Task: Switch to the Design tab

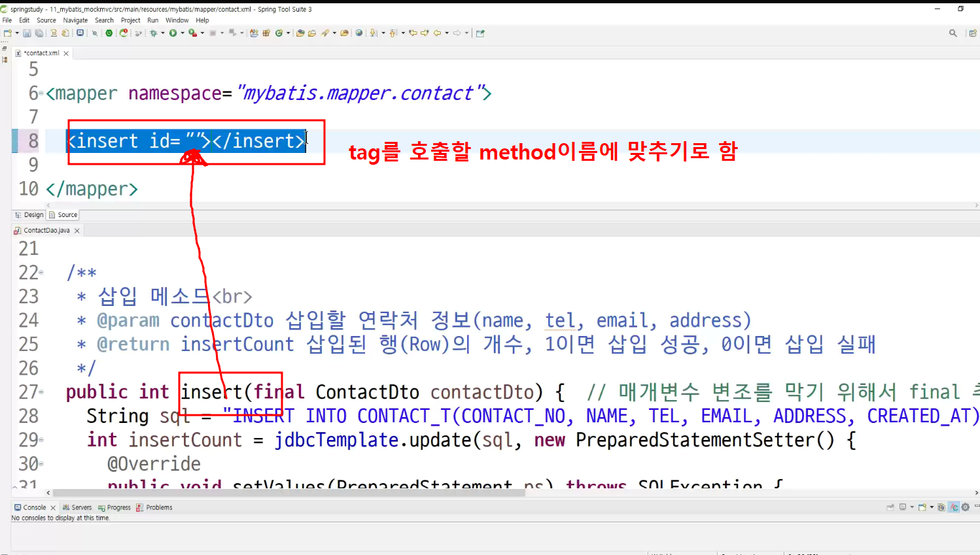Action: (x=29, y=214)
